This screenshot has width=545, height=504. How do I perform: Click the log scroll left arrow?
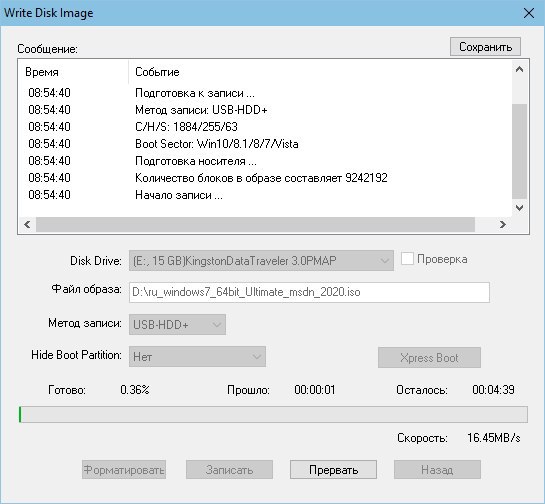click(x=27, y=225)
